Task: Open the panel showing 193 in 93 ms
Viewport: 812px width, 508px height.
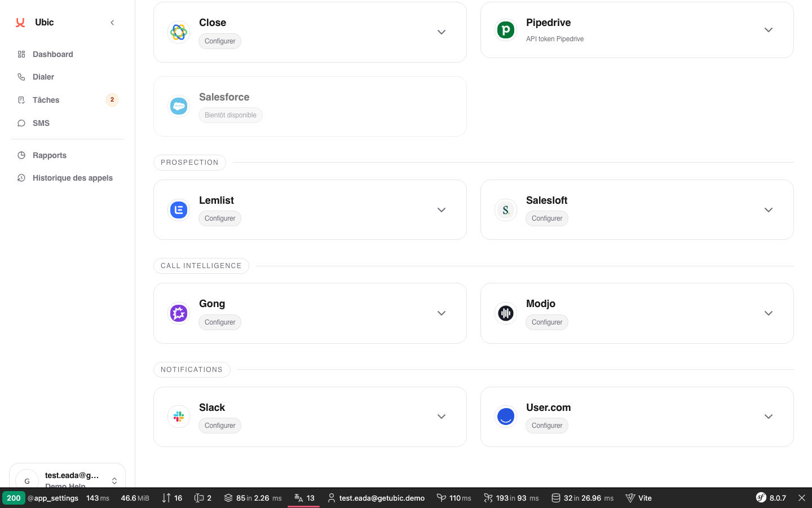Action: [511, 498]
